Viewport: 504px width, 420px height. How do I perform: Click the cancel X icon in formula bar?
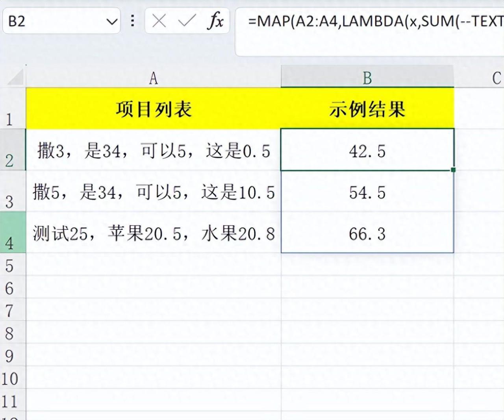159,20
